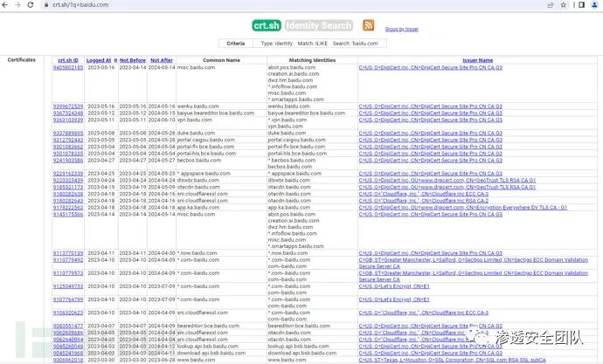Click the Matching Identities column header
The height and width of the screenshot is (364, 603).
point(312,60)
